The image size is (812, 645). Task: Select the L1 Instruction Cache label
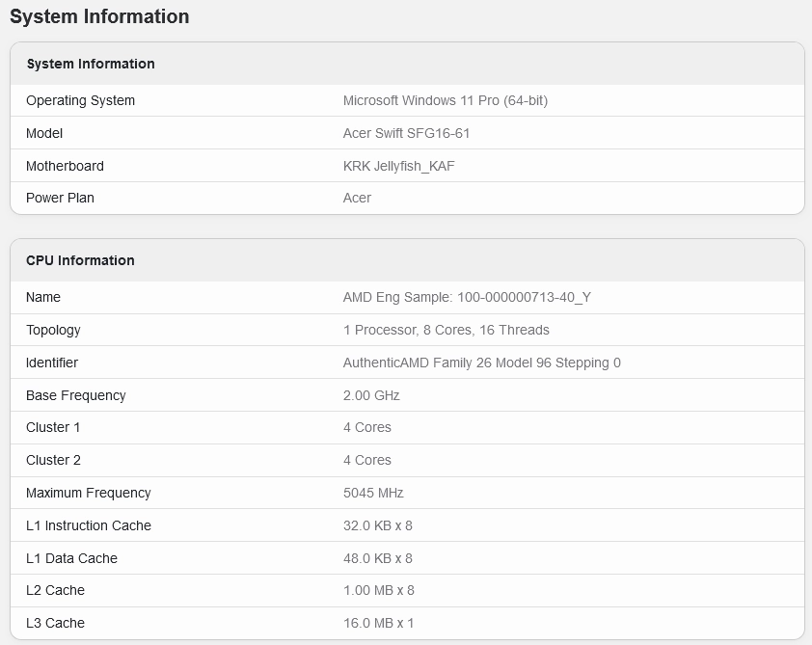(x=89, y=525)
